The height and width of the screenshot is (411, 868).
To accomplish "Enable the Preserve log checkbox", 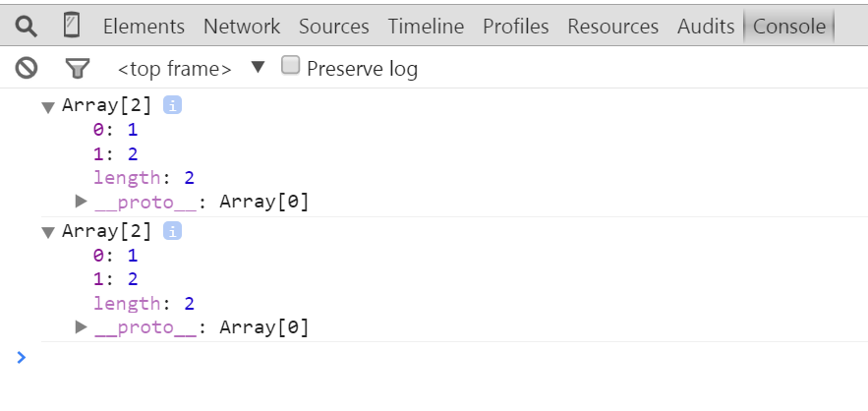I will 291,67.
